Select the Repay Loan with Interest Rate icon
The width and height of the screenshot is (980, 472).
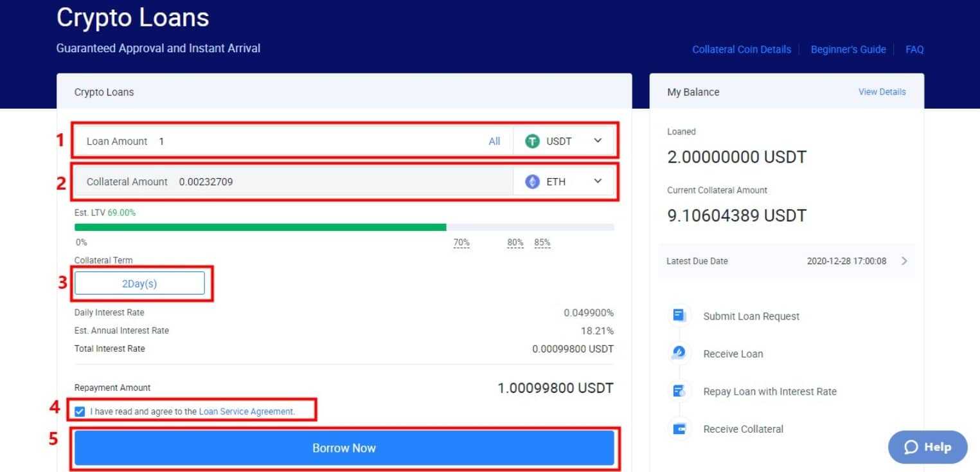coord(678,391)
